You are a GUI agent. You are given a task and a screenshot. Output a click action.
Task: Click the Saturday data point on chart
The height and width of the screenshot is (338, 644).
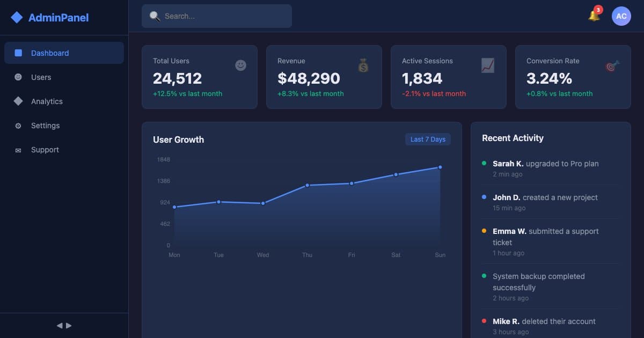pyautogui.click(x=396, y=174)
